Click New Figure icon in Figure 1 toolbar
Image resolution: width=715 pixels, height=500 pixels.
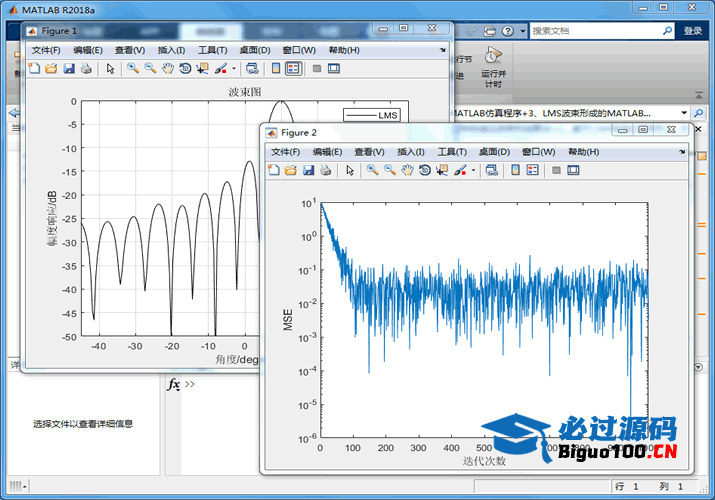pyautogui.click(x=34, y=68)
